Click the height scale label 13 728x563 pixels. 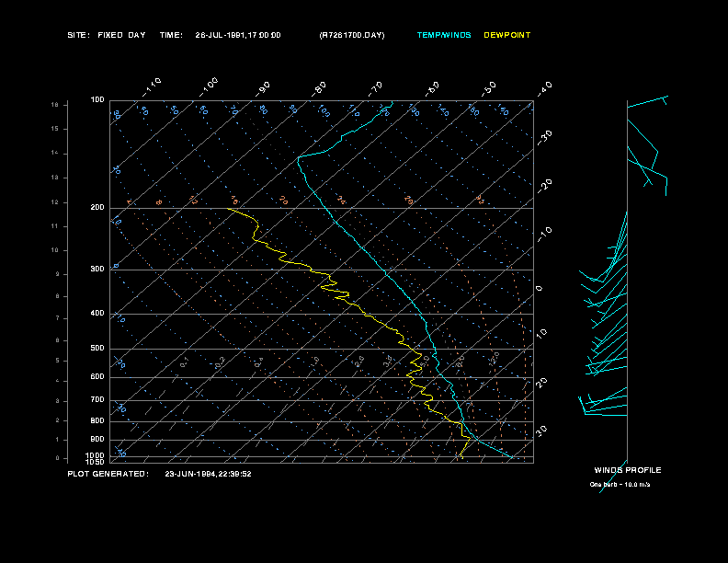pyautogui.click(x=55, y=178)
